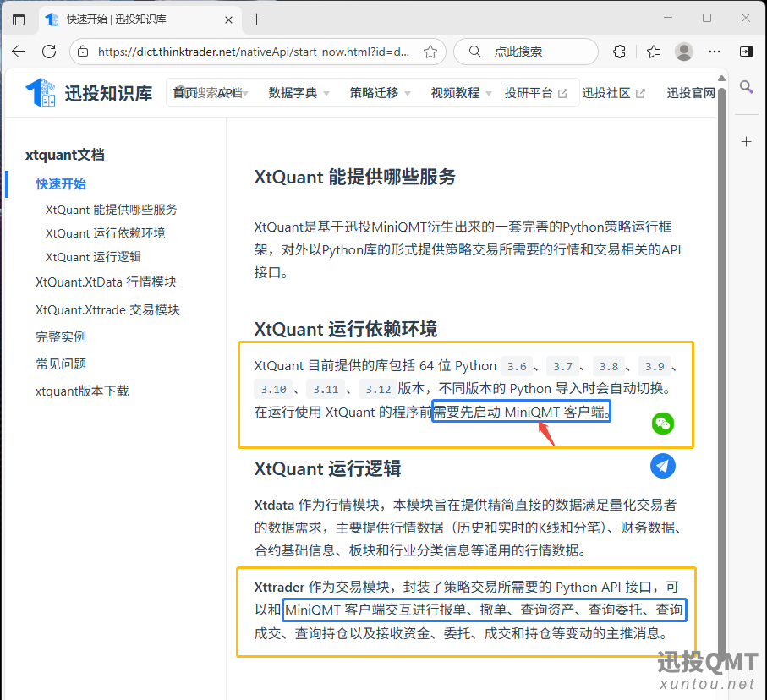
Task: Open the 迅投官网 nav link
Action: [691, 92]
